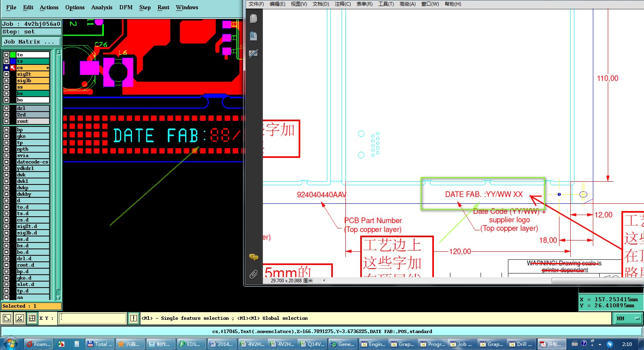
Task: Switch to Drill window taskbar button
Action: (521, 344)
